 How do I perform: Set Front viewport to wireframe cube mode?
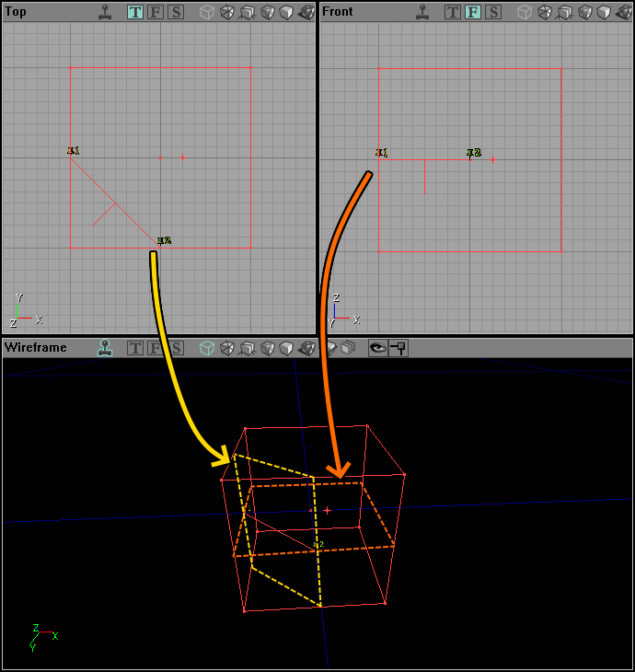[x=525, y=12]
